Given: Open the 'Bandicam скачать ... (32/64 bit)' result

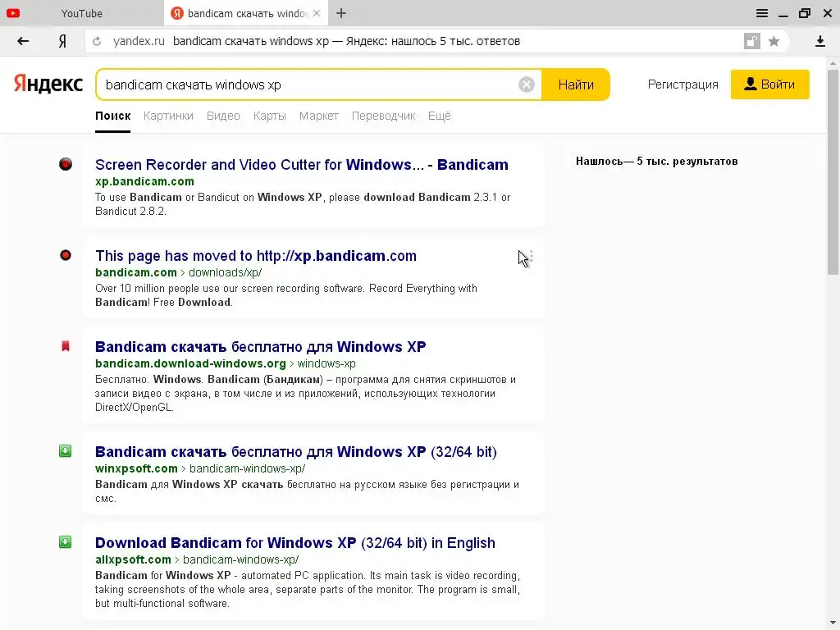Looking at the screenshot, I should (295, 452).
